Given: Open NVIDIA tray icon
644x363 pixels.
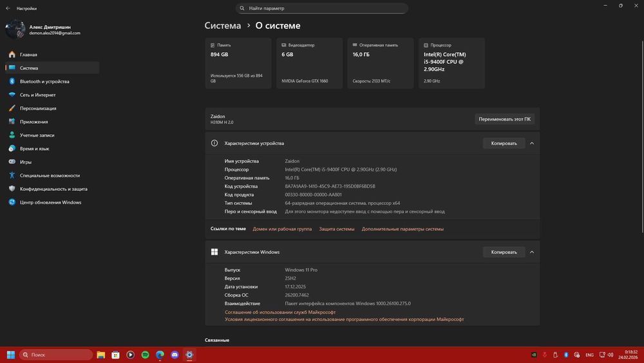Looking at the screenshot, I should (533, 355).
